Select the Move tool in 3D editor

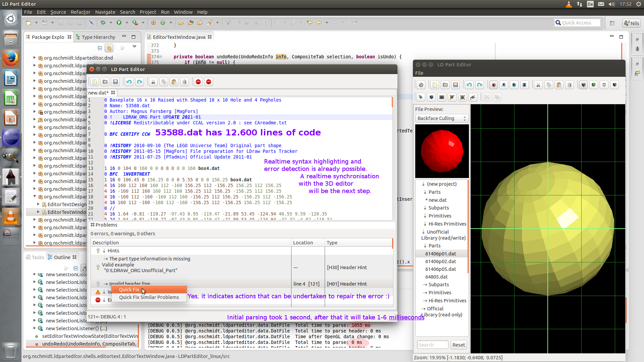tap(503, 85)
